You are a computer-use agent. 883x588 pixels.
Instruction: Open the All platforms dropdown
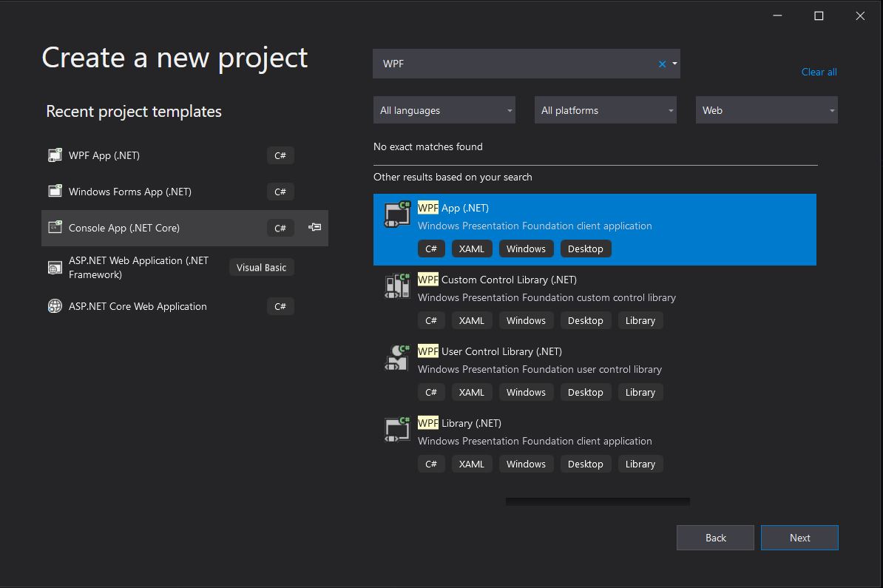pyautogui.click(x=605, y=109)
